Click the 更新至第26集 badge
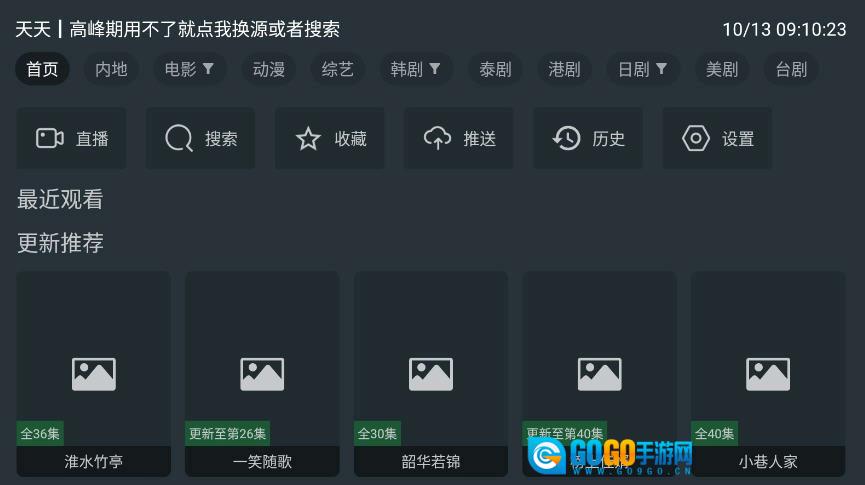The width and height of the screenshot is (865, 485). [227, 434]
